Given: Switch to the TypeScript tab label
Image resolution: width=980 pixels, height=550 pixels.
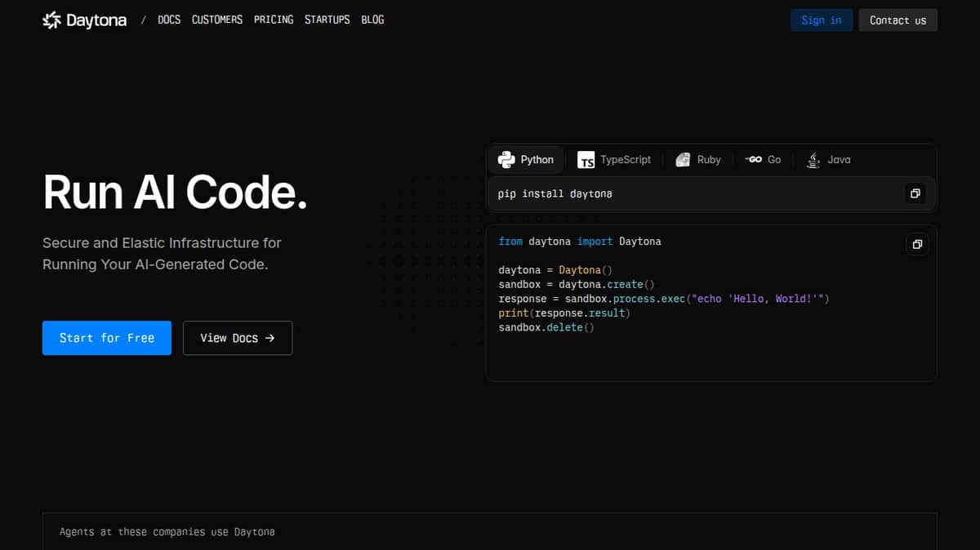Looking at the screenshot, I should click(626, 160).
